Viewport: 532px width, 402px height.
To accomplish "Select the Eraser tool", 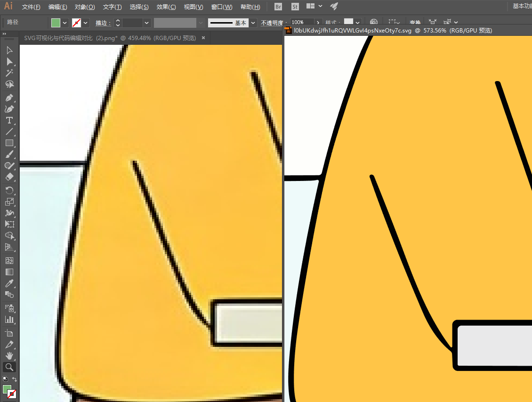I will [x=9, y=177].
